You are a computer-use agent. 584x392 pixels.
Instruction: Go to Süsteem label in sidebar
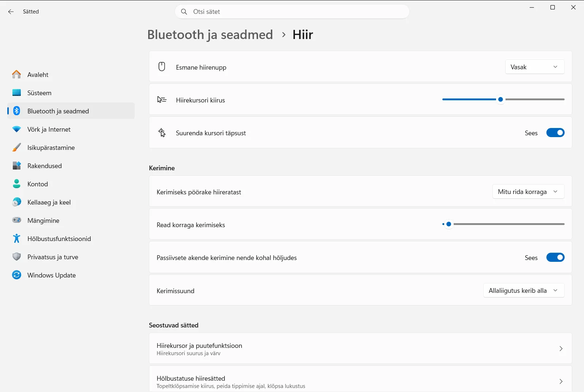39,93
